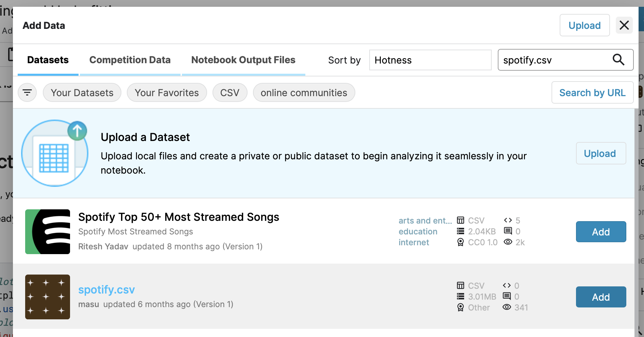
Task: Switch to the Competition Data tab
Action: click(x=130, y=60)
